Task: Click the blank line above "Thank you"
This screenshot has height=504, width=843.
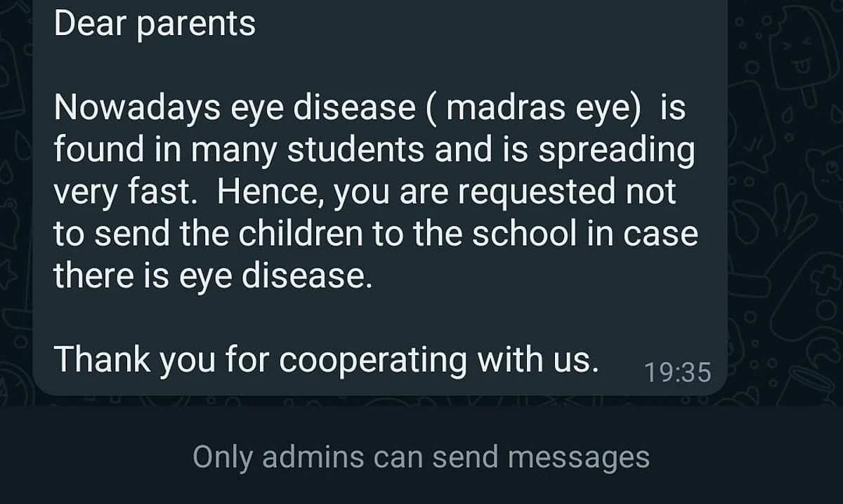Action: [379, 318]
